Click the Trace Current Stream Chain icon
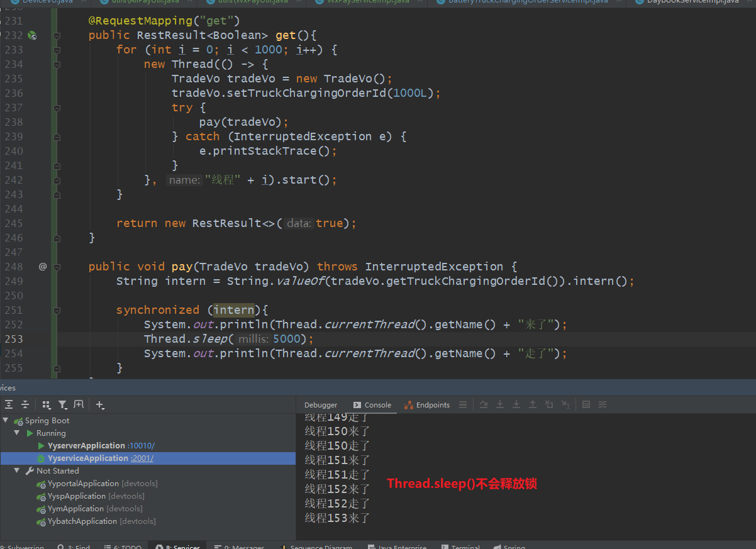This screenshot has width=756, height=549. (603, 405)
